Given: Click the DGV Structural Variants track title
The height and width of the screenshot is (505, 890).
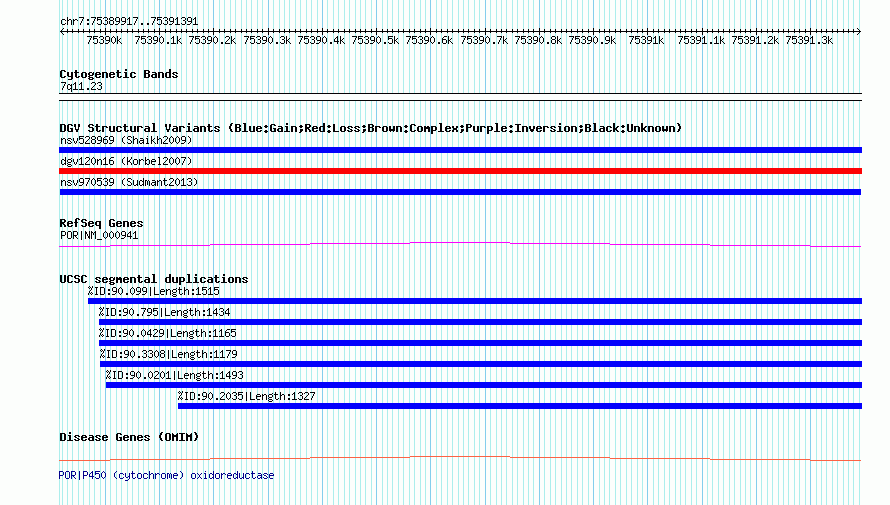Looking at the screenshot, I should tap(370, 128).
